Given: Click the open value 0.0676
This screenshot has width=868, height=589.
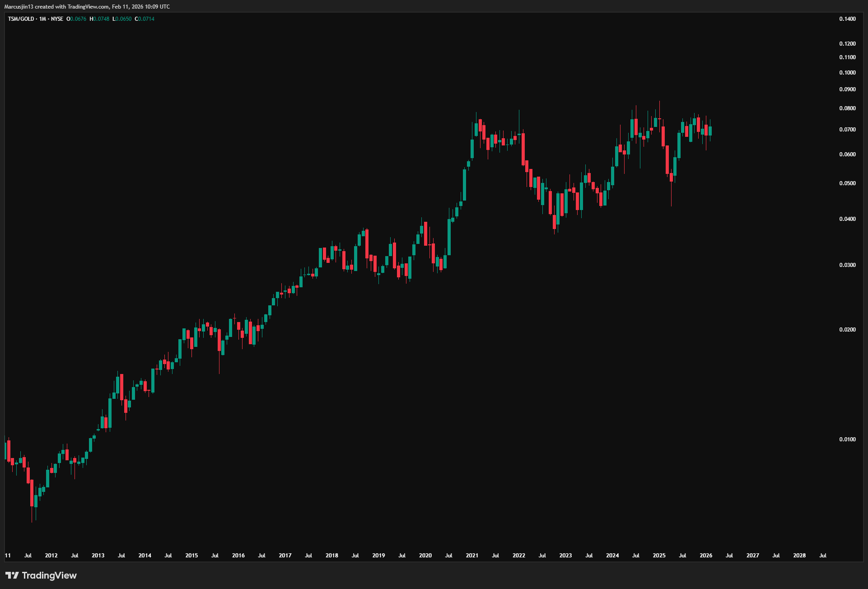Looking at the screenshot, I should (78, 19).
